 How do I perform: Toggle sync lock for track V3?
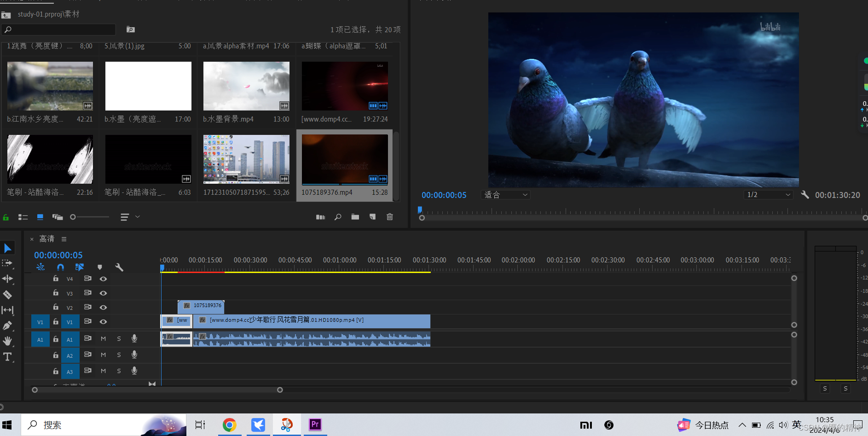87,293
